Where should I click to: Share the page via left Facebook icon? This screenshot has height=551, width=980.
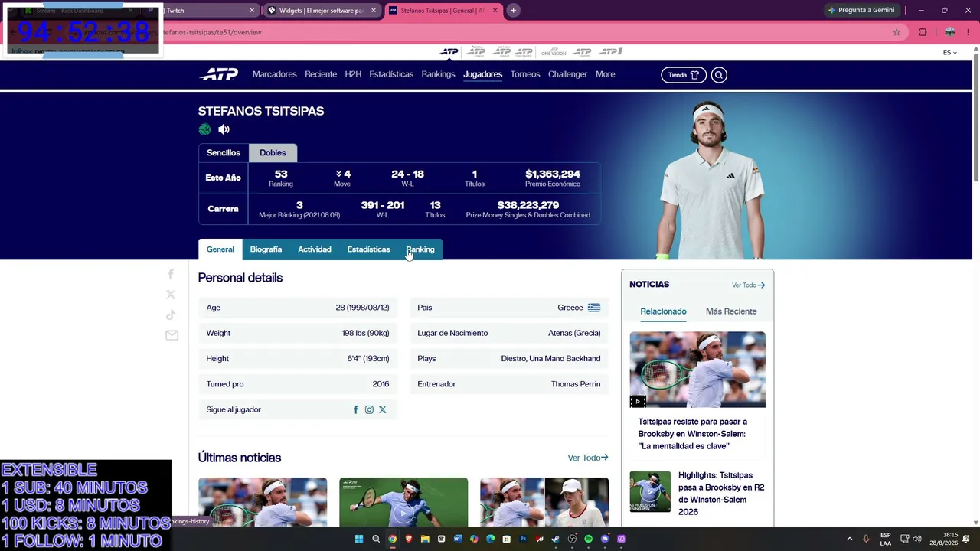[171, 274]
